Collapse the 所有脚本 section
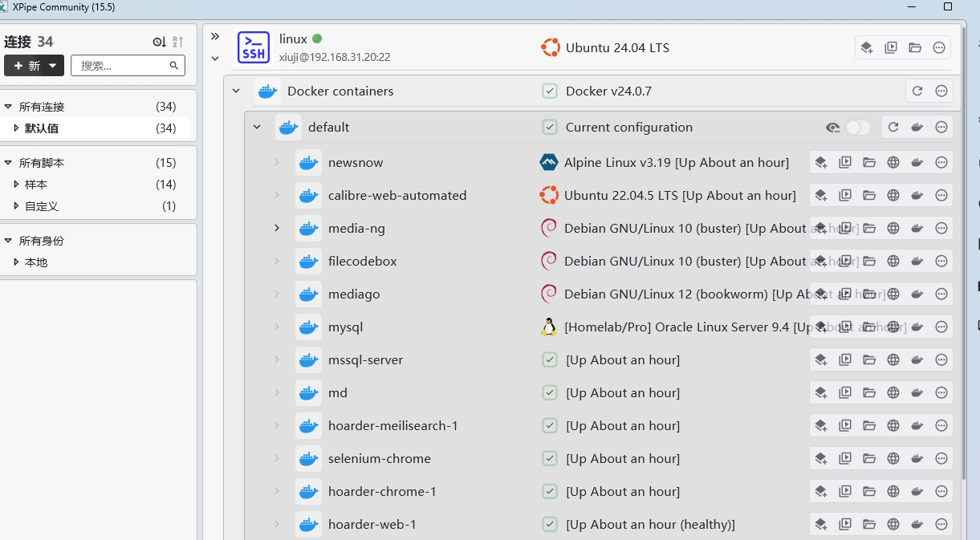This screenshot has height=540, width=980. [8, 163]
